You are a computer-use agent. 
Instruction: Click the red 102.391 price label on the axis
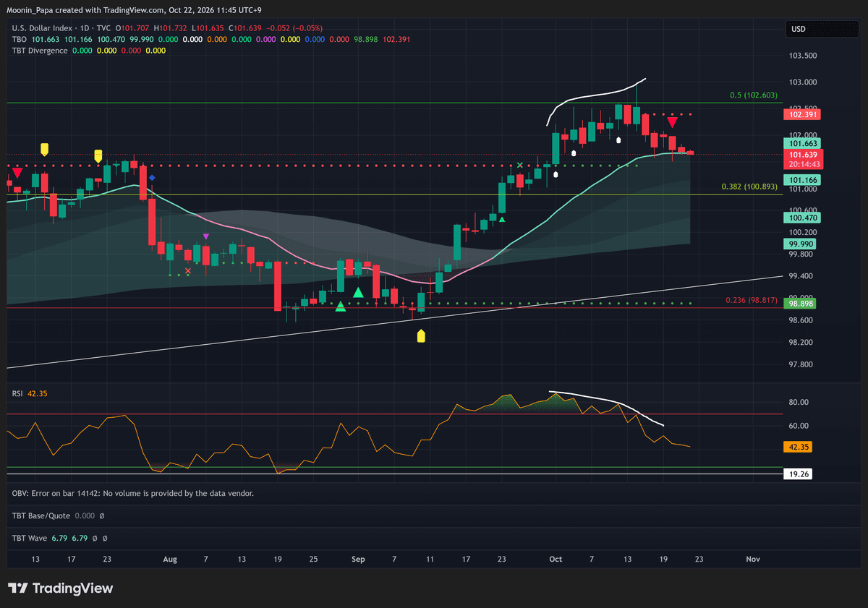pos(804,114)
